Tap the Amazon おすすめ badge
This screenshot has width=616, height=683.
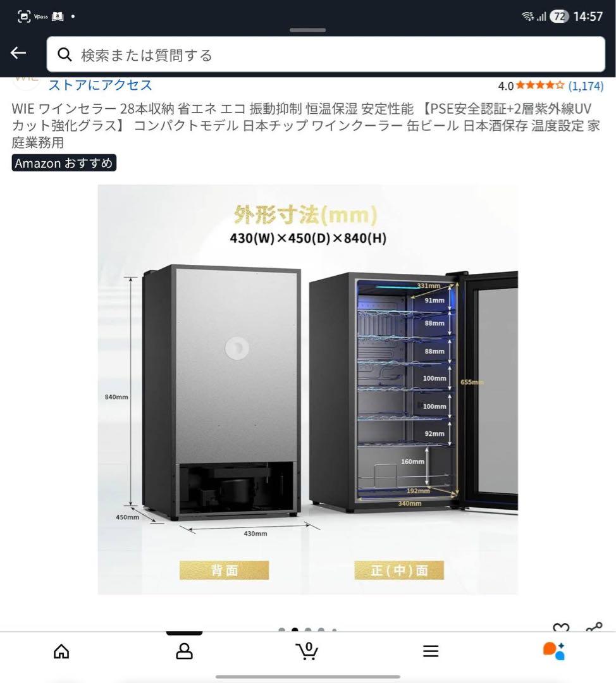point(64,163)
